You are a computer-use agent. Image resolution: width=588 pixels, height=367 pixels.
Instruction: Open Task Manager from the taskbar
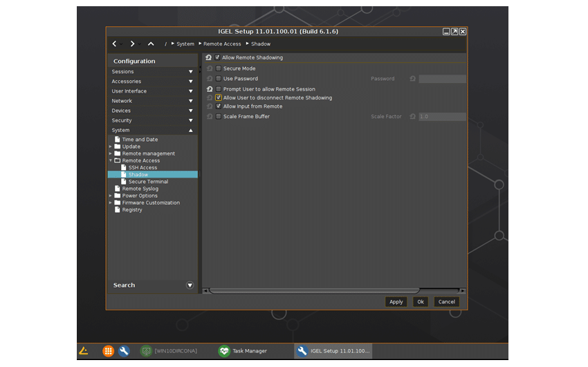pyautogui.click(x=243, y=351)
